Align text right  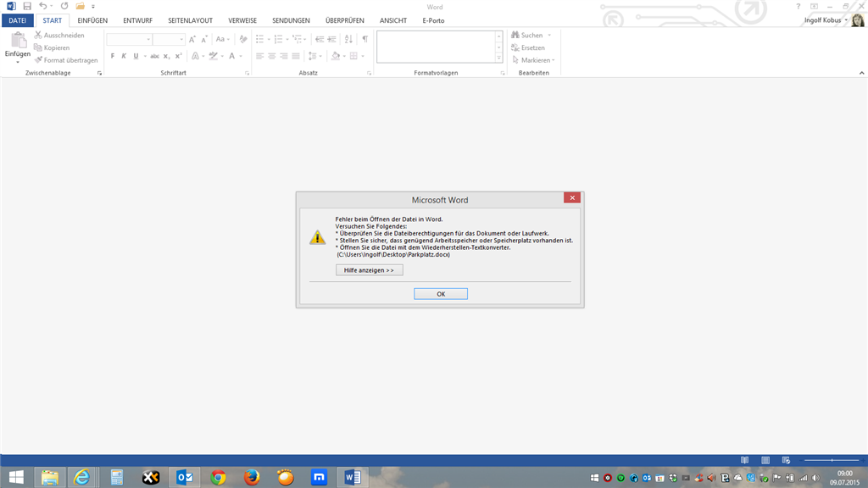tap(283, 56)
